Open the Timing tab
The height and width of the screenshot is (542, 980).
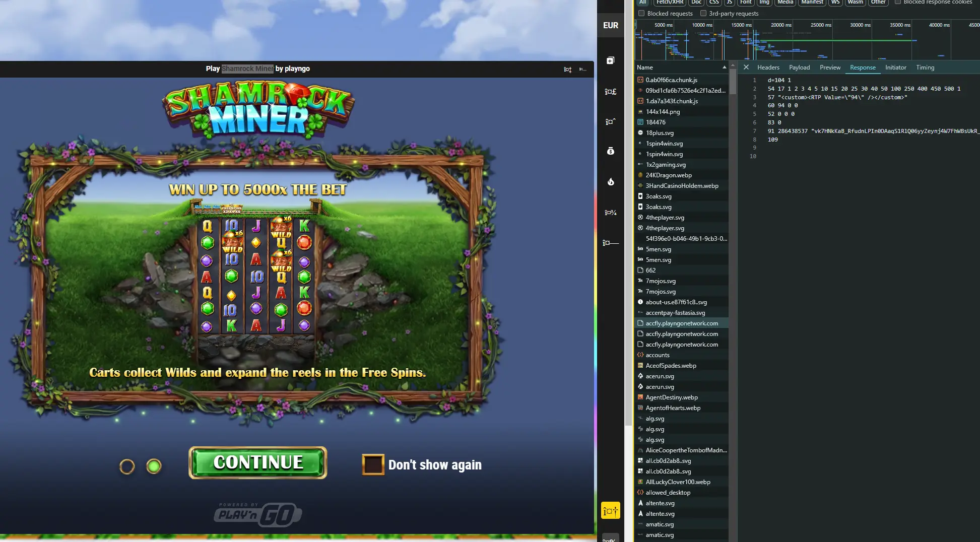click(x=925, y=67)
